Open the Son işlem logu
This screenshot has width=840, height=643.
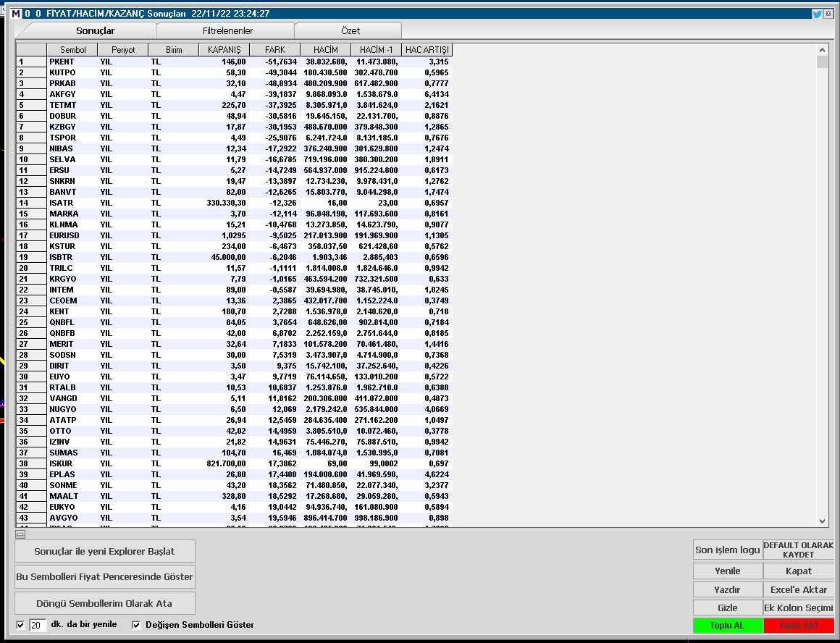tap(728, 550)
